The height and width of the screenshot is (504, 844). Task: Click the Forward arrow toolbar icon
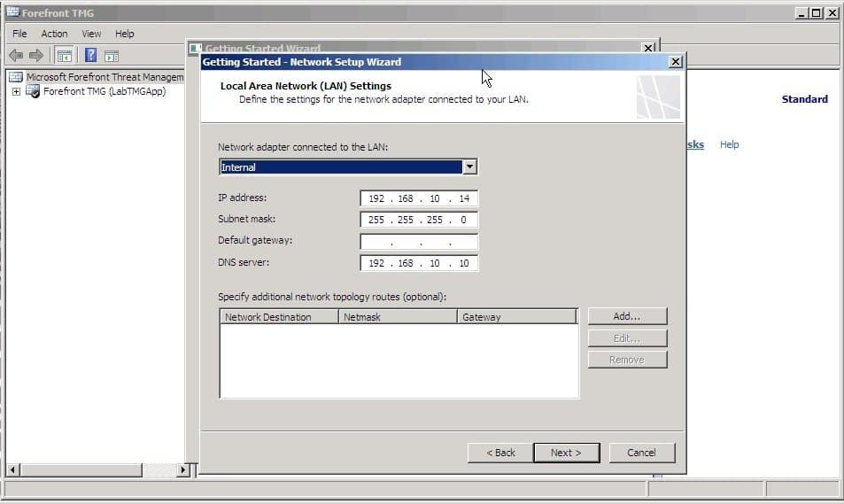36,55
